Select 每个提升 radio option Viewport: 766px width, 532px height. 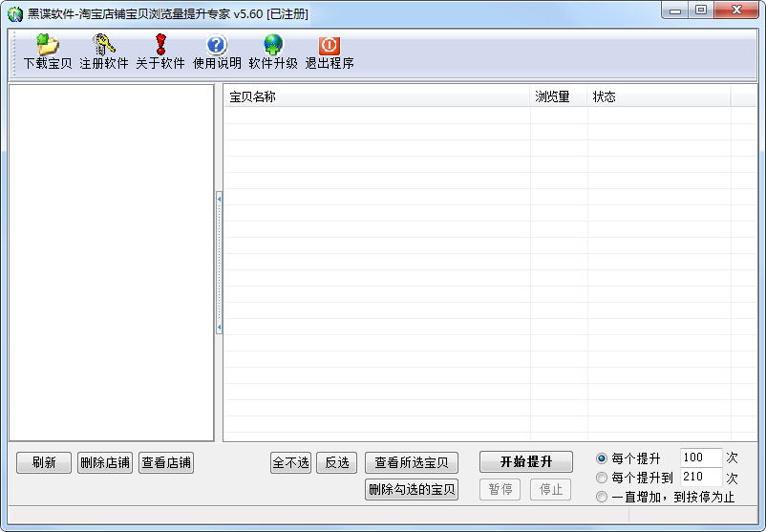pos(602,458)
